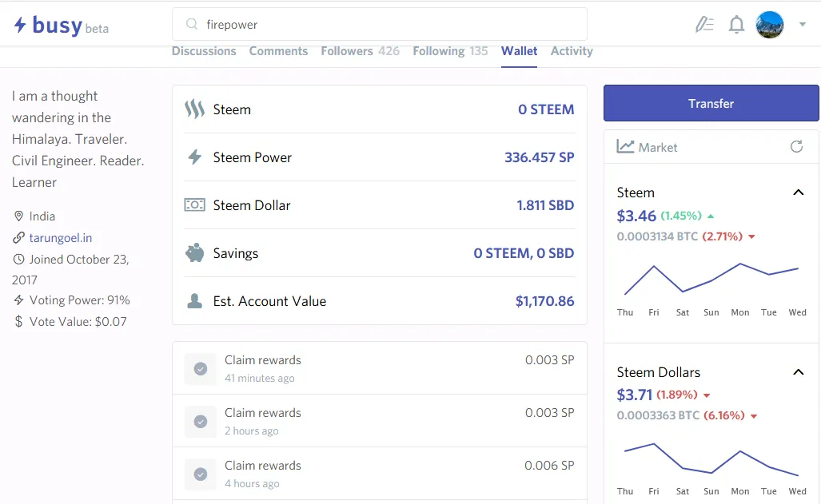Open the Following 135 tab
The image size is (821, 504).
450,51
